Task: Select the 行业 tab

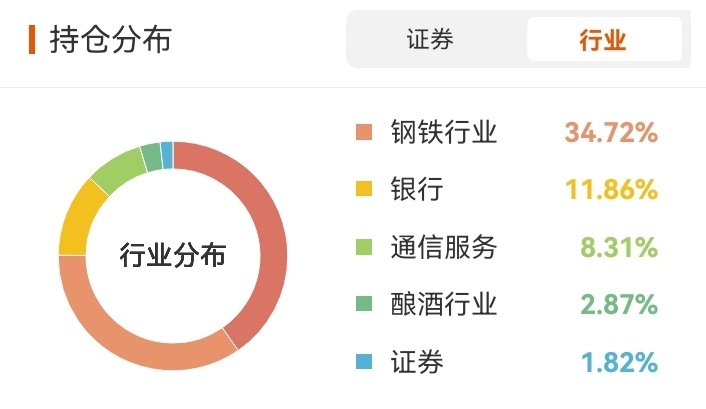Action: coord(603,40)
